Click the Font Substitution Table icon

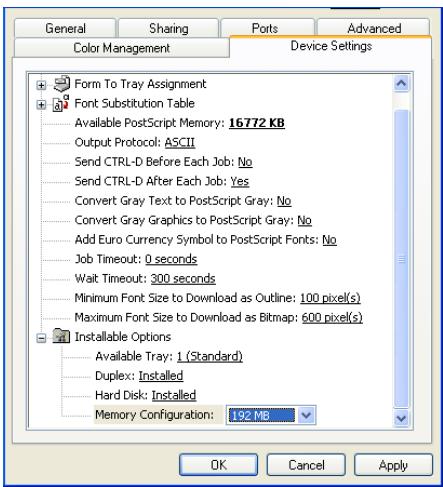pos(61,103)
